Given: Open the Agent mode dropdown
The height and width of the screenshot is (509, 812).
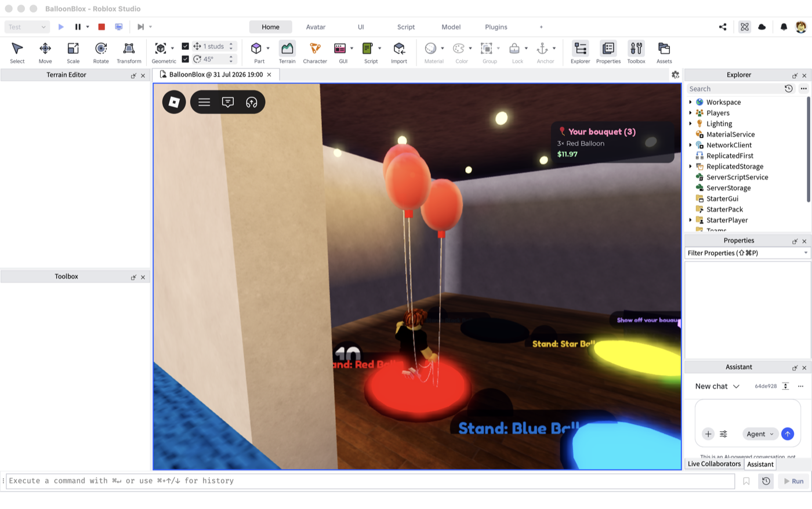Looking at the screenshot, I should pos(760,434).
